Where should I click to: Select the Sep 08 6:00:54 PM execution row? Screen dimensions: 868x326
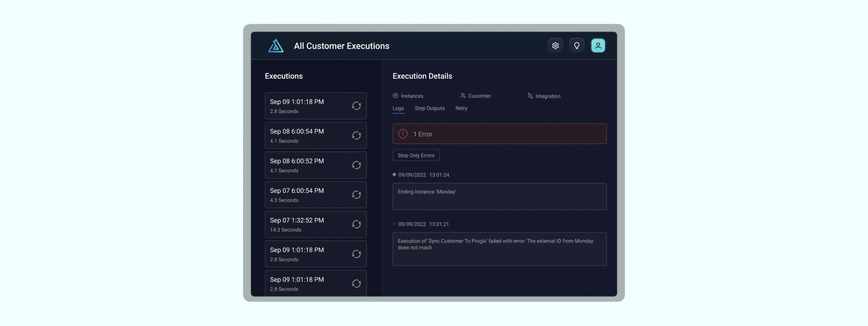pyautogui.click(x=316, y=135)
